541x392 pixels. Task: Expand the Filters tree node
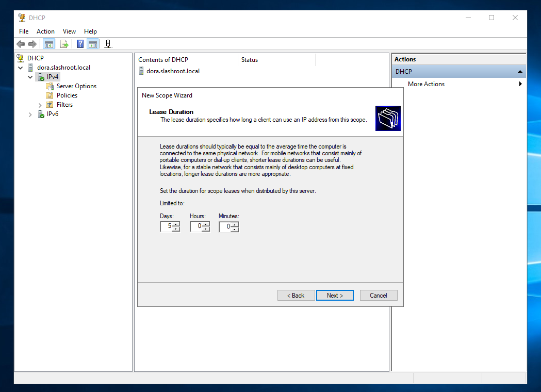coord(40,105)
